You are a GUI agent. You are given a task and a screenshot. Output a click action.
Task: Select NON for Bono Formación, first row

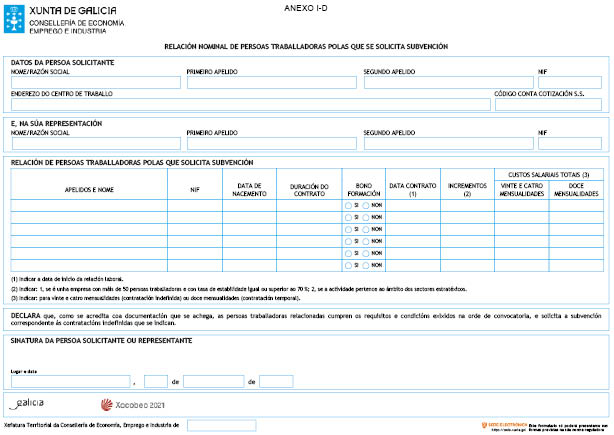[366, 205]
